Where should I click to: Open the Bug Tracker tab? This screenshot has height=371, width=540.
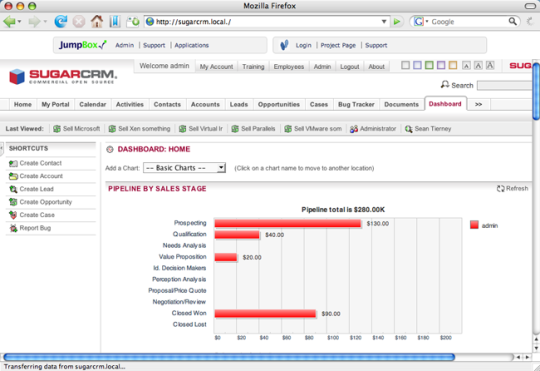pos(356,104)
